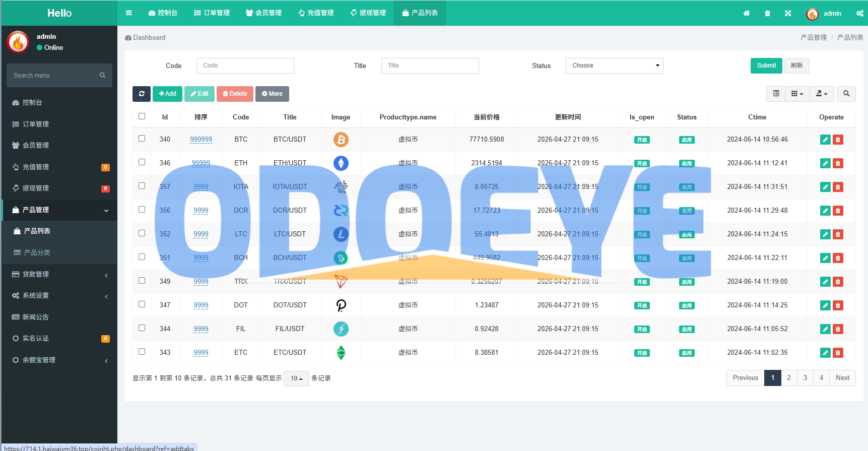868x451 pixels.
Task: Open the columns grid dropdown
Action: pos(797,94)
